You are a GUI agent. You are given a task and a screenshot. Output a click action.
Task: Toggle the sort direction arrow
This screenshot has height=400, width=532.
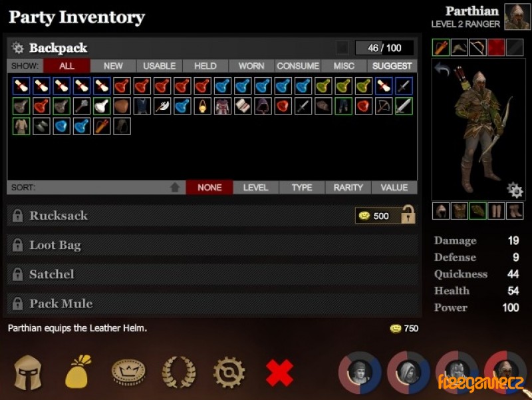[175, 188]
